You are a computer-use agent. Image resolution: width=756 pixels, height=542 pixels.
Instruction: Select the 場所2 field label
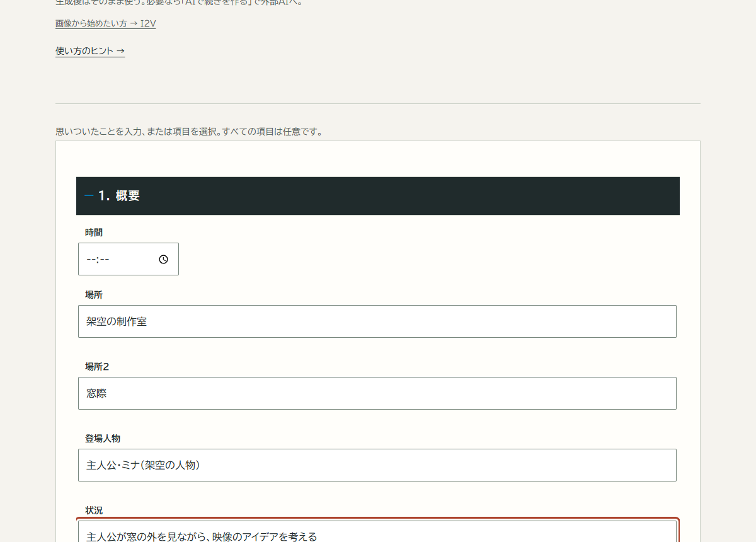coord(97,367)
